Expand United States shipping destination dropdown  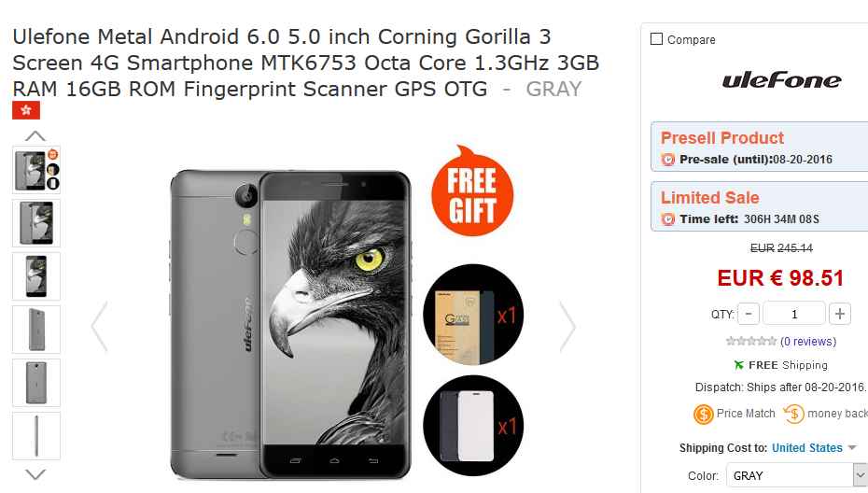[x=814, y=447]
